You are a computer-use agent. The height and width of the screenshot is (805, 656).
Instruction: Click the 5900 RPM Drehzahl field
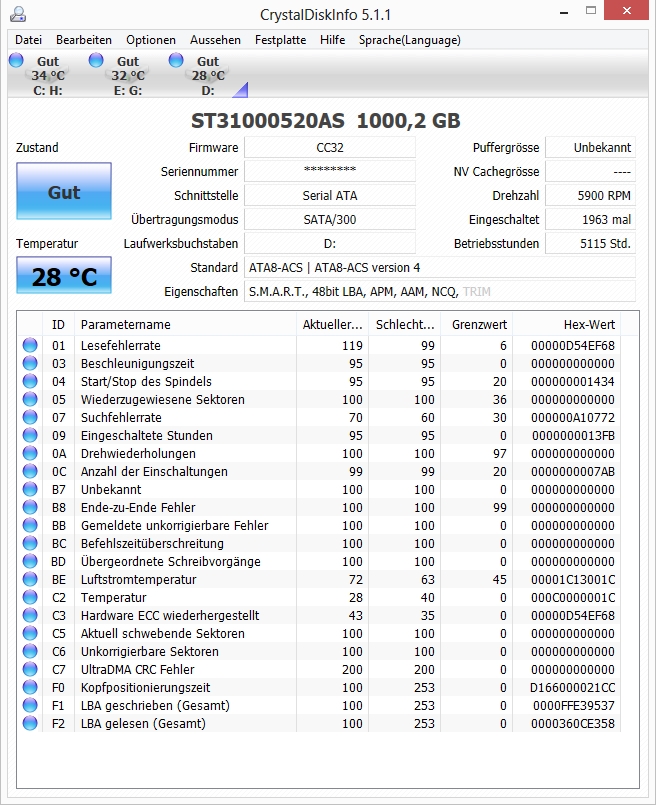click(590, 196)
